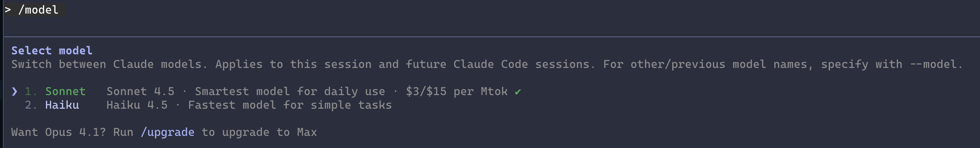Click the green checkmark after Sonnet pricing

point(517,92)
